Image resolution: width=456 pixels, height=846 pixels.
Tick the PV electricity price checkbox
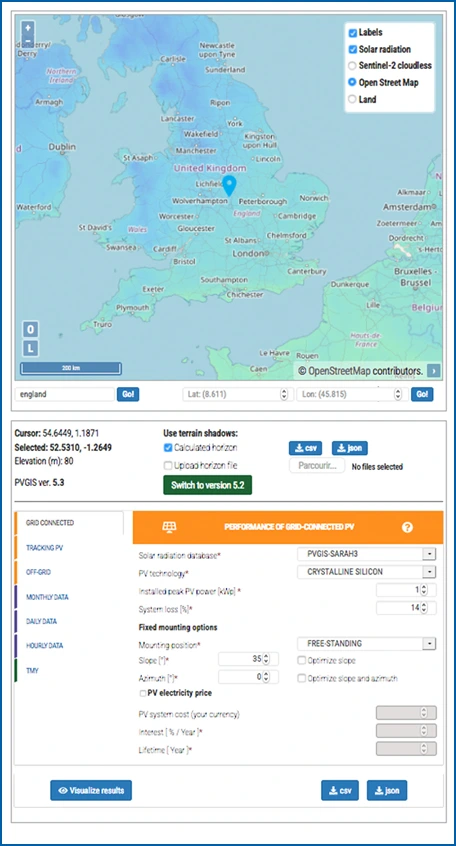tap(143, 693)
